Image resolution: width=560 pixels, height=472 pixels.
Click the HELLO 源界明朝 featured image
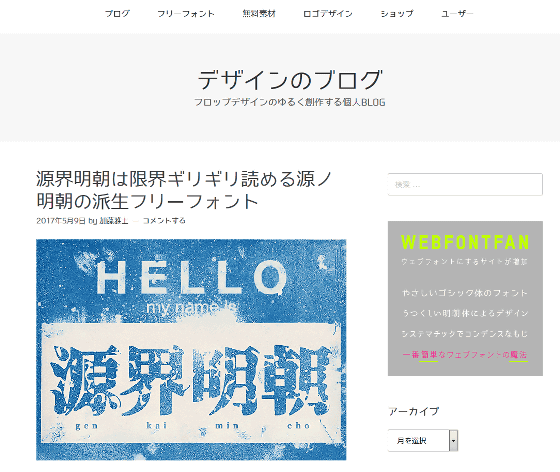pos(191,350)
